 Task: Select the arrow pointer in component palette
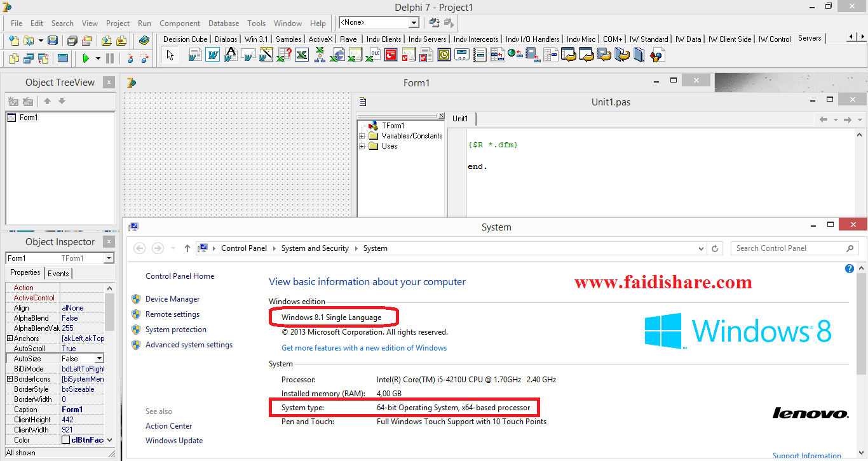click(x=170, y=55)
